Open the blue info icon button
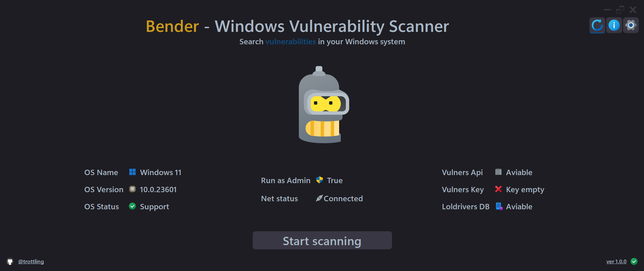The width and height of the screenshot is (644, 271). 614,25
